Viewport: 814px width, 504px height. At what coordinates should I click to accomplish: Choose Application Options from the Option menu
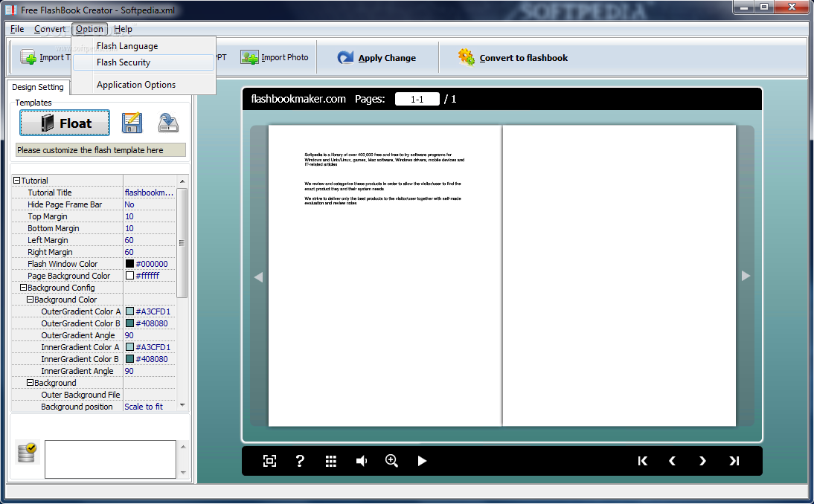(x=144, y=85)
